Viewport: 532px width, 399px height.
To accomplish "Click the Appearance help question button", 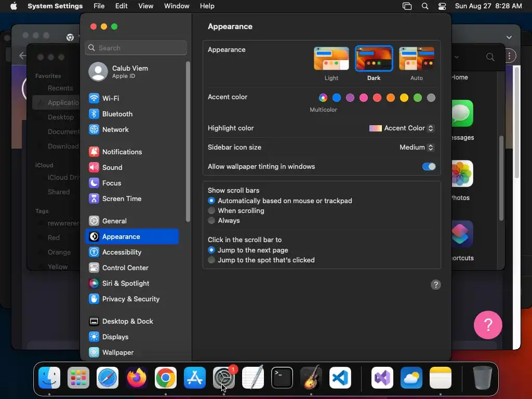I will tap(436, 285).
